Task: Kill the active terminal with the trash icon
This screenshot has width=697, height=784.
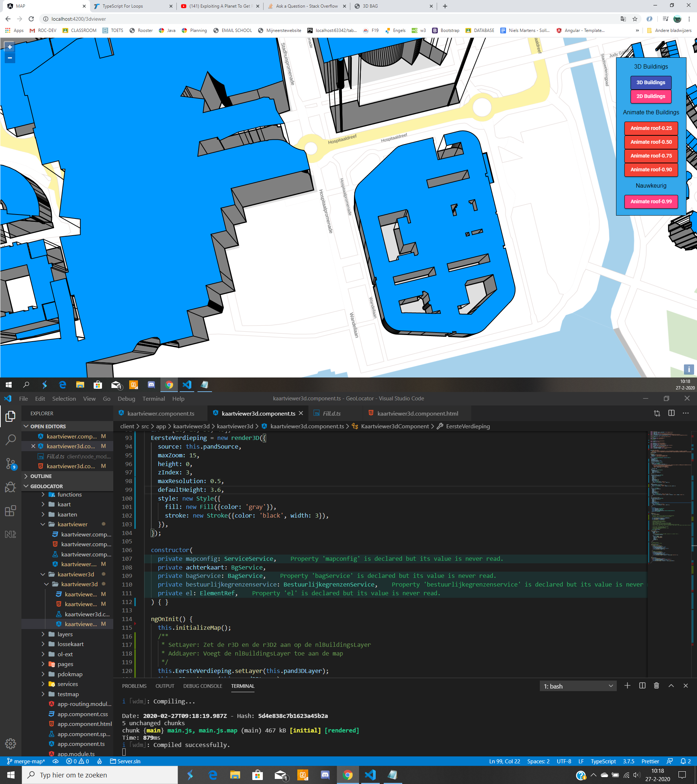Action: (x=656, y=686)
